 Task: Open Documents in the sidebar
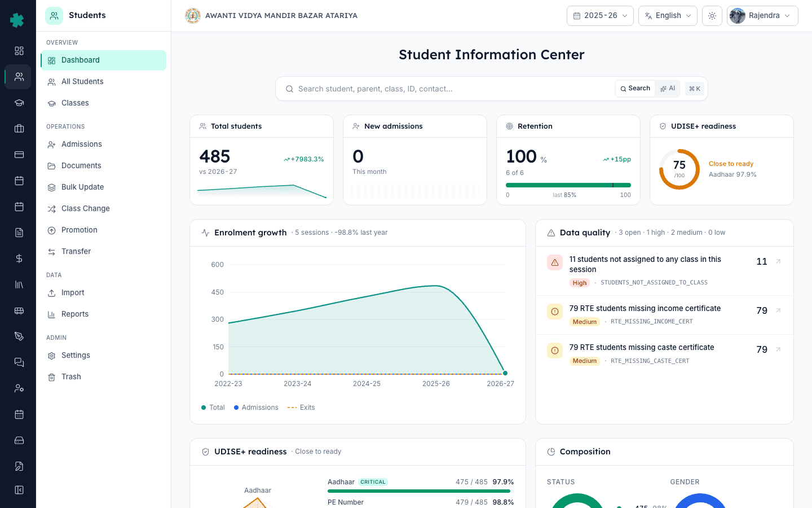point(103,166)
